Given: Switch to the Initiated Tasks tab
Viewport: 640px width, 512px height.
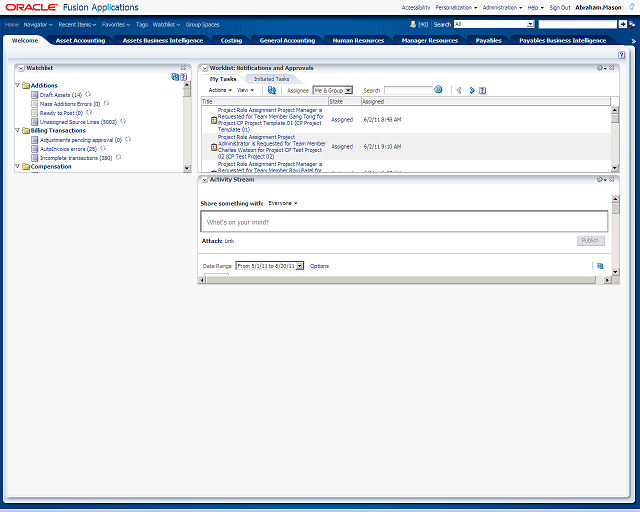Looking at the screenshot, I should click(271, 78).
